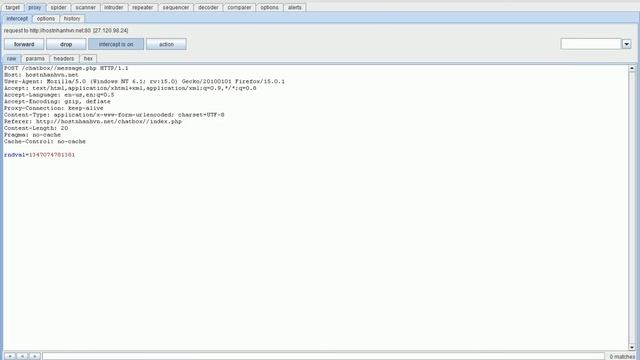The height and width of the screenshot is (360, 640).
Task: Select the raw view tab
Action: [x=11, y=59]
